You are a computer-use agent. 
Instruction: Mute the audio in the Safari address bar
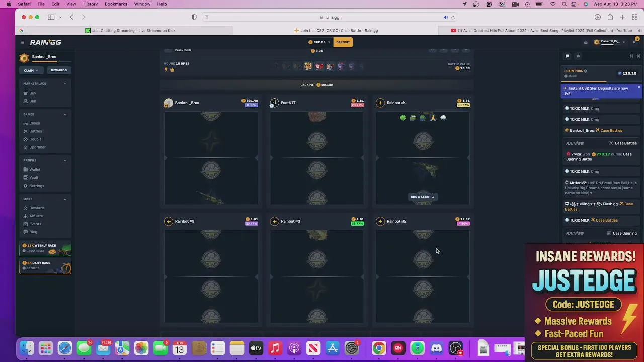[x=445, y=17]
